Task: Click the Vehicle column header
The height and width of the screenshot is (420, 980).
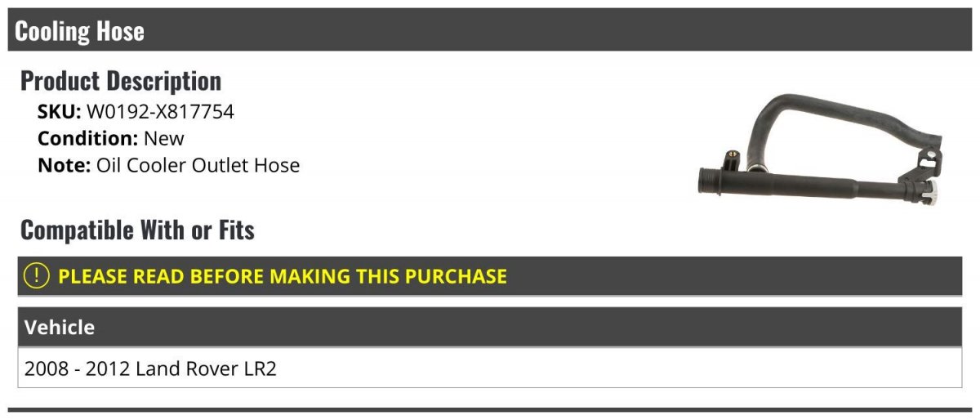Action: [60, 328]
